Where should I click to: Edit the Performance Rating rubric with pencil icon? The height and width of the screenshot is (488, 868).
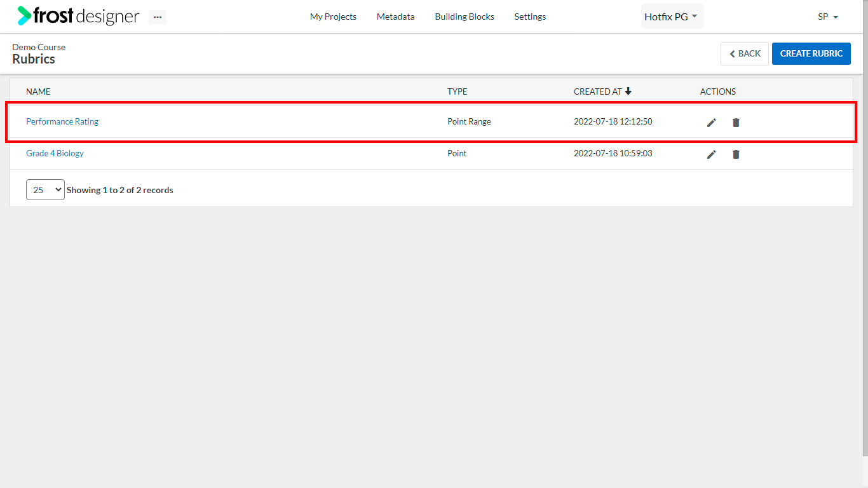[x=712, y=122]
